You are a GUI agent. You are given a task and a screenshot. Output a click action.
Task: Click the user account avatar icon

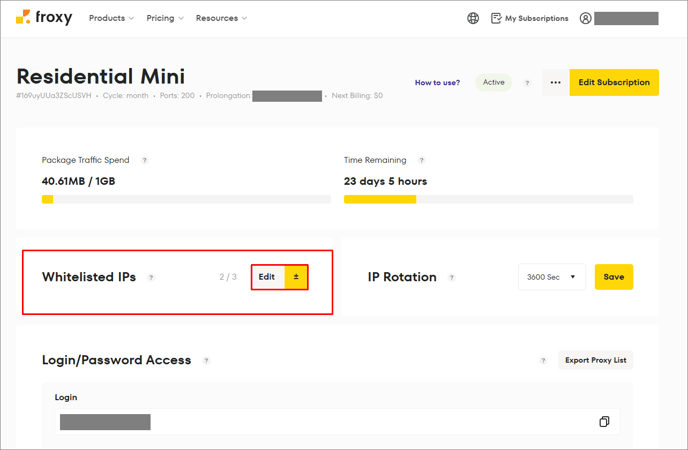tap(585, 18)
